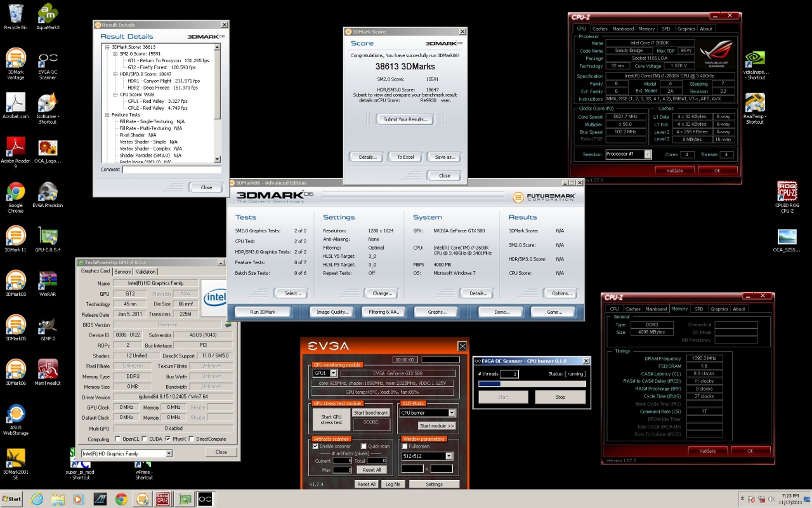Image resolution: width=812 pixels, height=508 pixels.
Task: Open the SPD tab in the memory CPU-Z window
Action: (x=698, y=309)
